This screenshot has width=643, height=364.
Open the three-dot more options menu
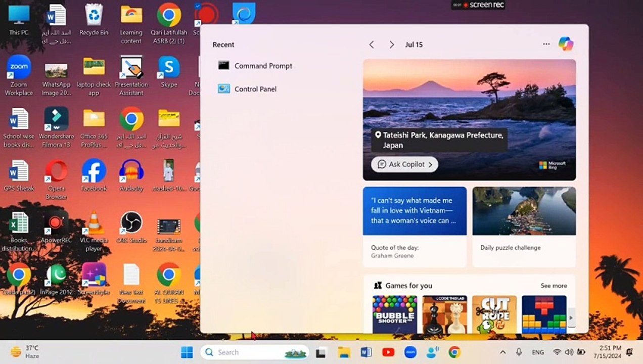click(546, 44)
